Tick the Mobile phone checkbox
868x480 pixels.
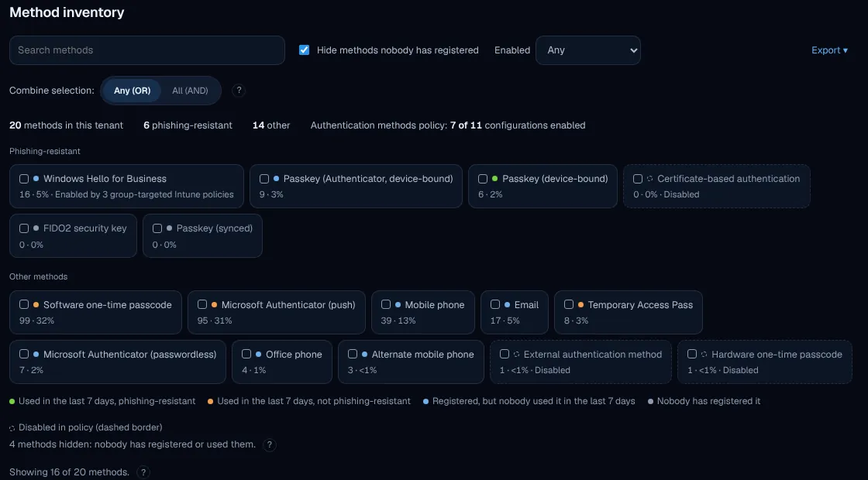coord(386,305)
